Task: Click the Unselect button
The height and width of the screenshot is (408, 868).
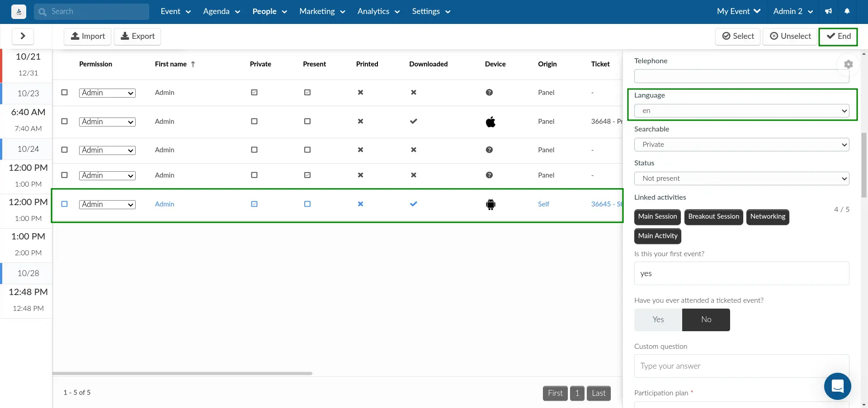Action: [x=790, y=36]
